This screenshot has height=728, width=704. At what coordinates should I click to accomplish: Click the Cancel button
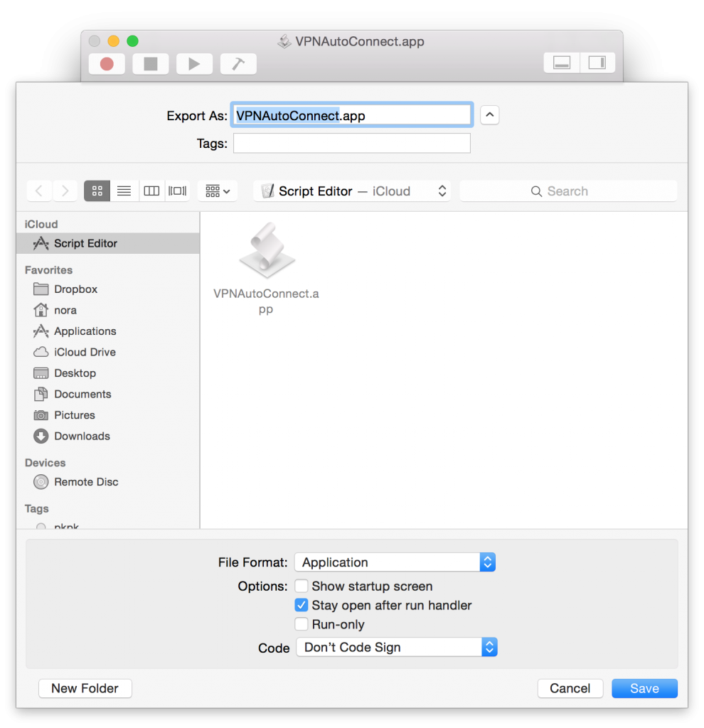click(570, 688)
